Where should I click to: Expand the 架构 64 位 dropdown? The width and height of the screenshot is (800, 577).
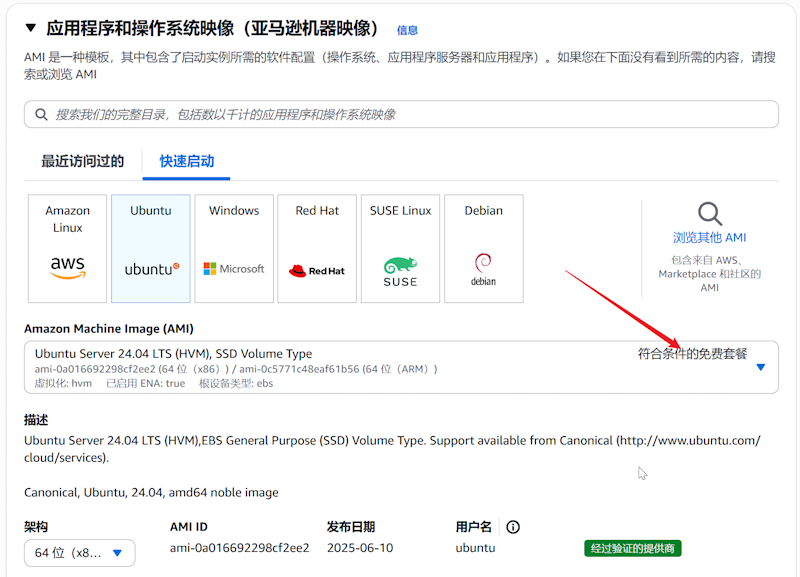(80, 553)
